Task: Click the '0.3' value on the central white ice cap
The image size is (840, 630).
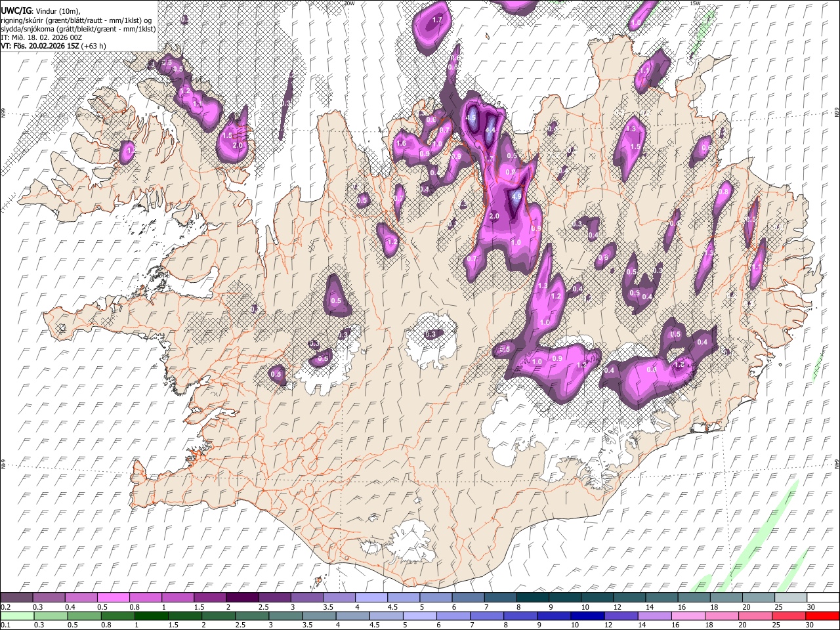Action: (430, 334)
